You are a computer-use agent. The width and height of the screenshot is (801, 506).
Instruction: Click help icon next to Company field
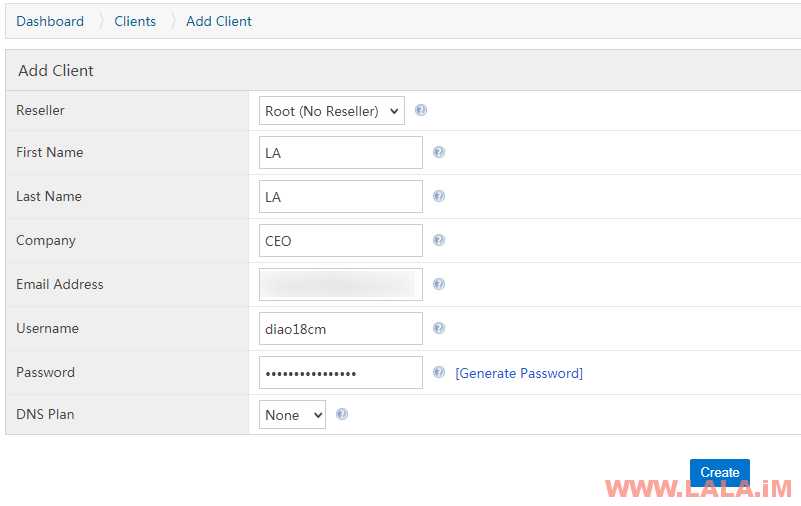[x=439, y=240]
